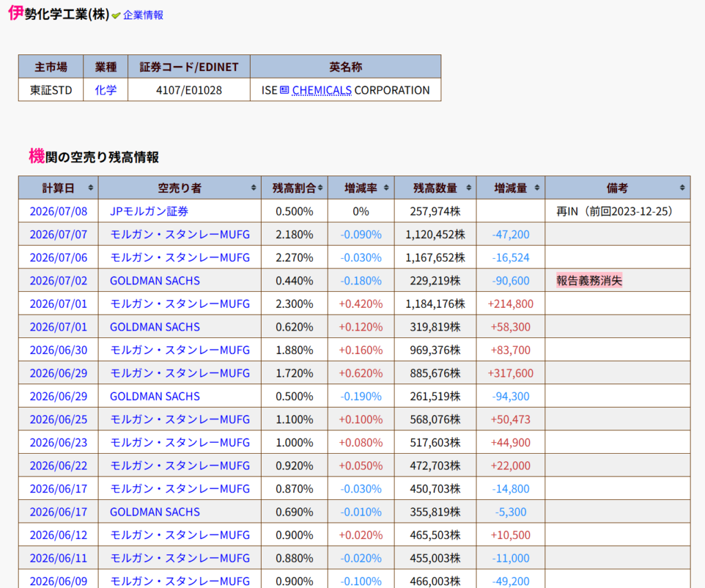Select the 2.300% balance ratio cell
Viewport: 705px width, 588px height.
tap(295, 304)
